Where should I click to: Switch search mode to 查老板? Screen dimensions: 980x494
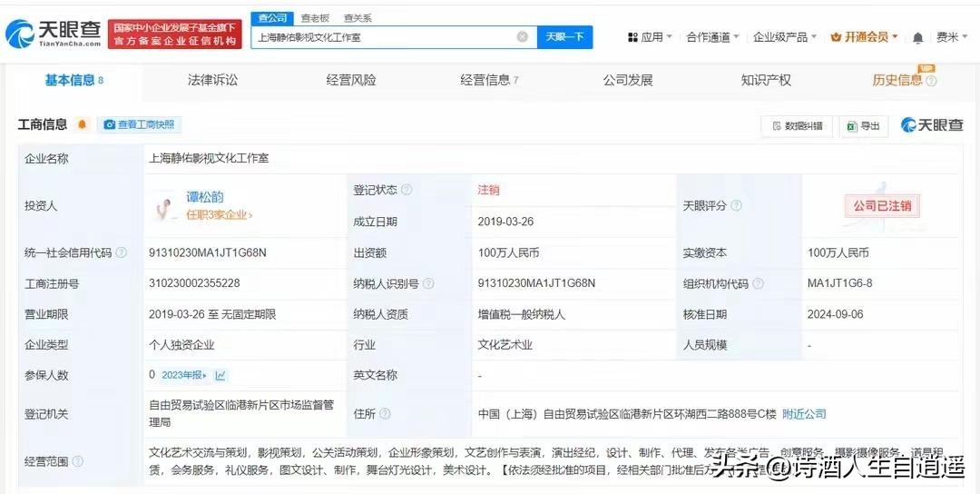coord(315,18)
